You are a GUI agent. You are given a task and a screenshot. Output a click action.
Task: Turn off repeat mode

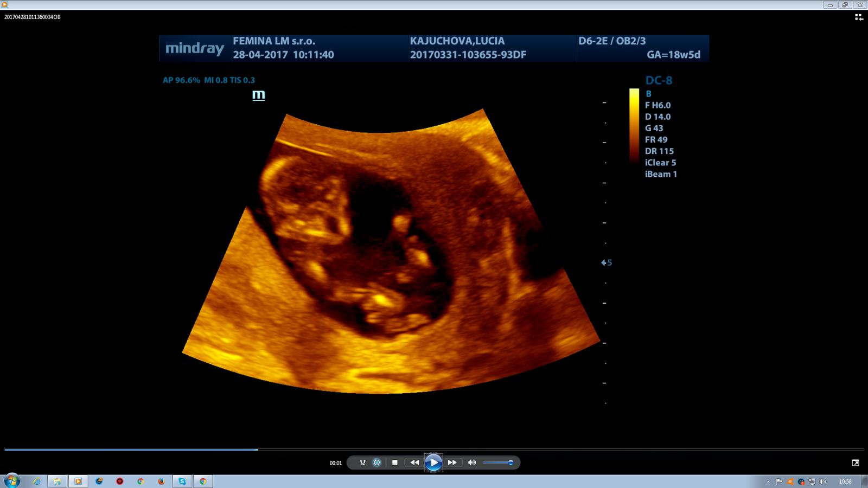coord(377,463)
